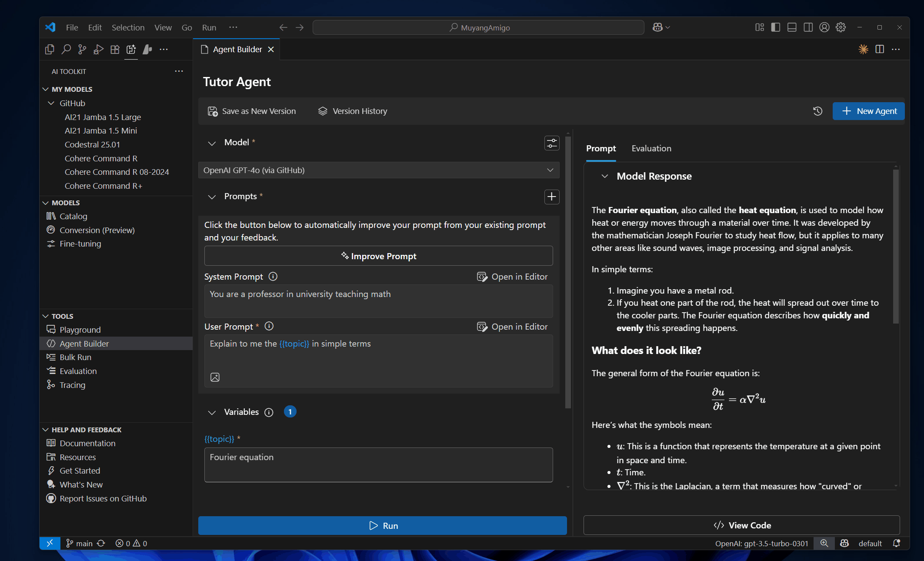Toggle the primary side bar
Image resolution: width=924 pixels, height=561 pixels.
click(776, 27)
